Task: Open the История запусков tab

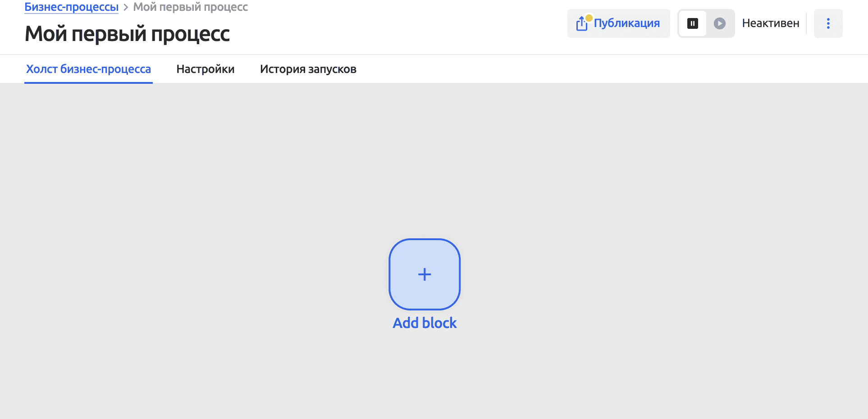Action: (x=308, y=69)
